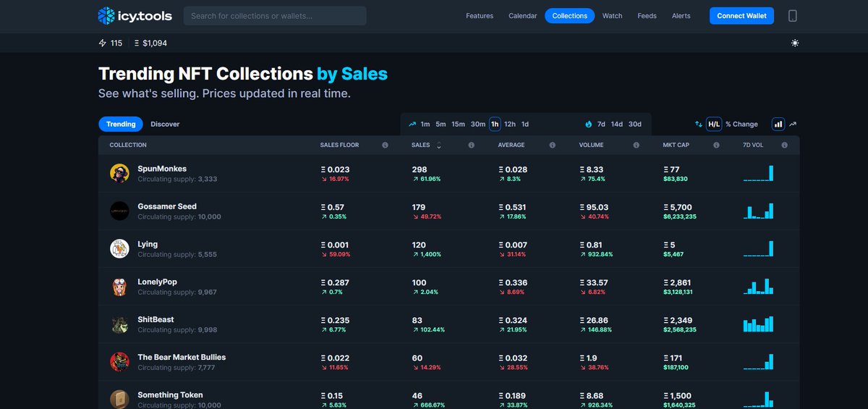Open SpunMonkes collection link
This screenshot has width=868, height=409.
pyautogui.click(x=162, y=169)
